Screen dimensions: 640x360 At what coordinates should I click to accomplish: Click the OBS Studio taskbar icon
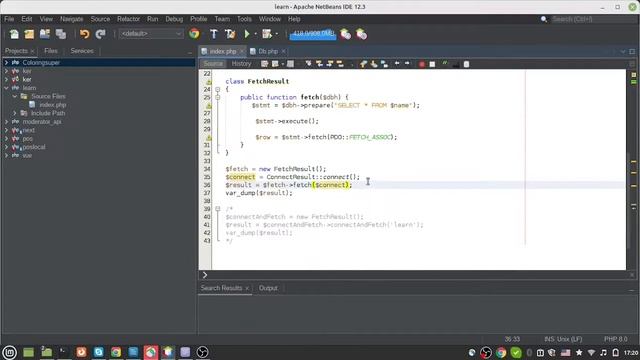tap(202, 352)
